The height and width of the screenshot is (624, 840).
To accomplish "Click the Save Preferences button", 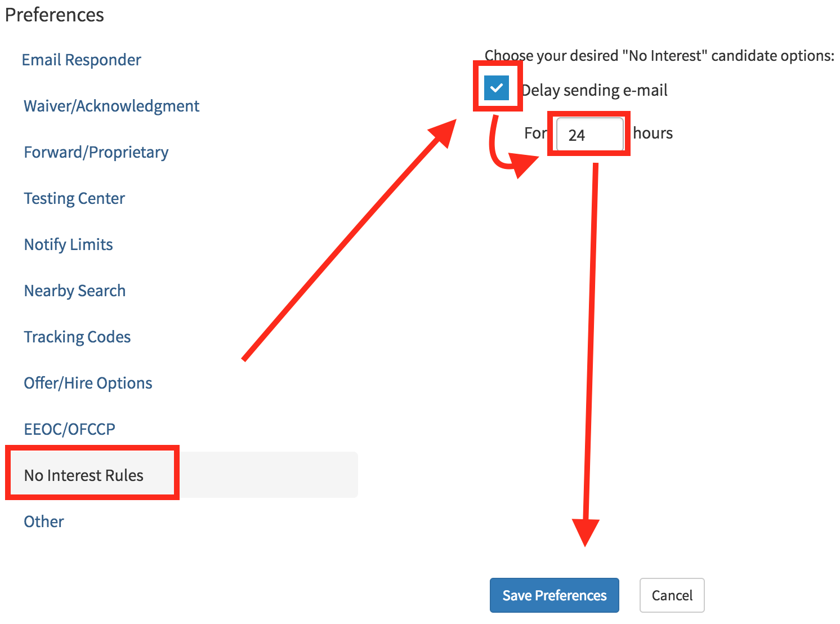I will pos(554,595).
